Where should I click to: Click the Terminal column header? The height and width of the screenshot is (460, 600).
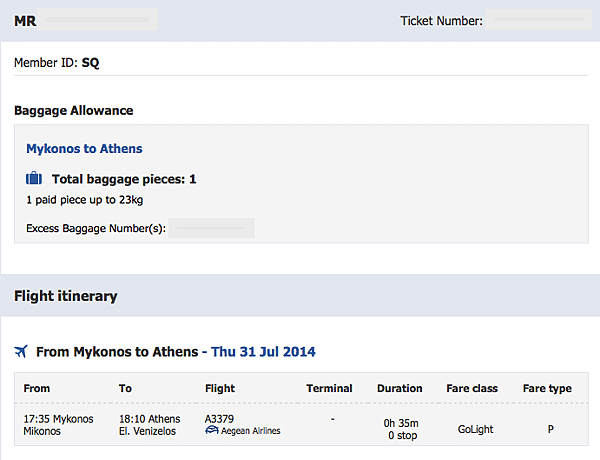329,388
